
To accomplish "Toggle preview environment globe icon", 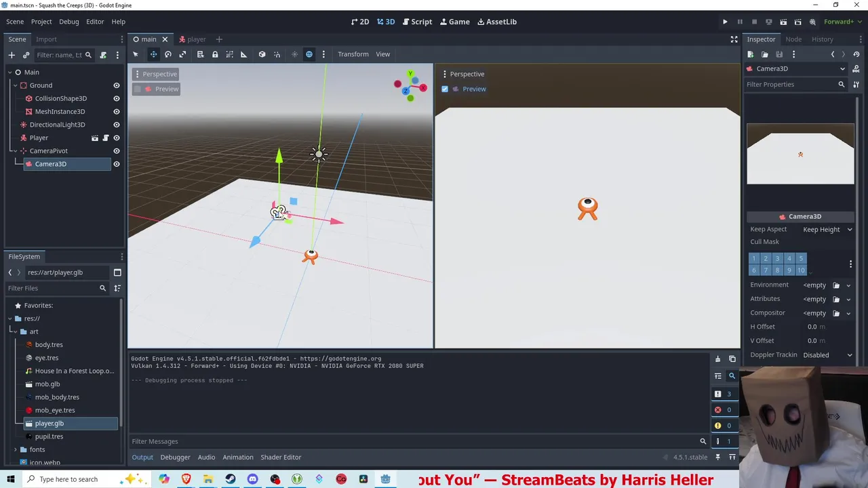I will point(309,54).
